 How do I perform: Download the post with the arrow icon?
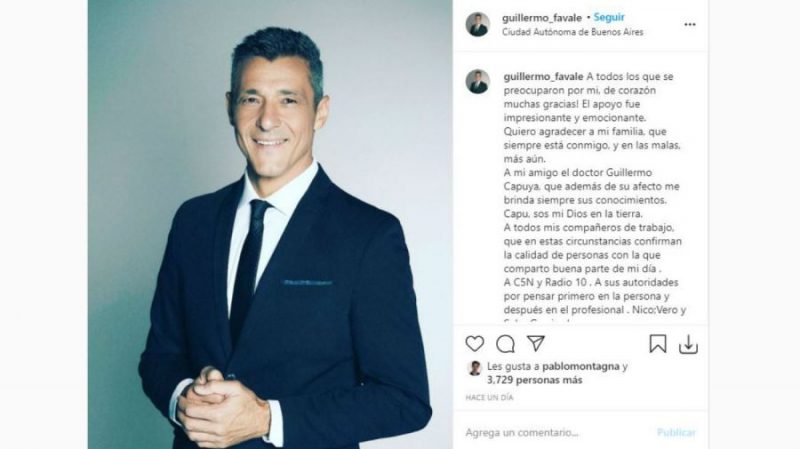(x=688, y=344)
